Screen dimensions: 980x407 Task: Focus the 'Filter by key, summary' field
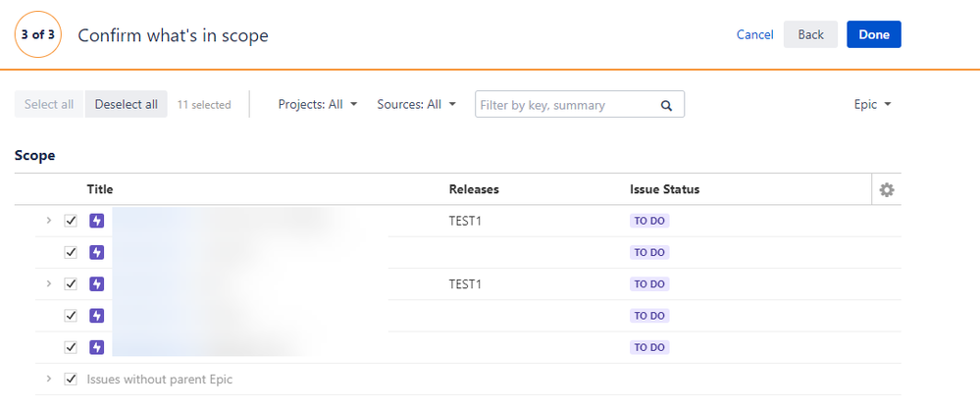pyautogui.click(x=580, y=104)
